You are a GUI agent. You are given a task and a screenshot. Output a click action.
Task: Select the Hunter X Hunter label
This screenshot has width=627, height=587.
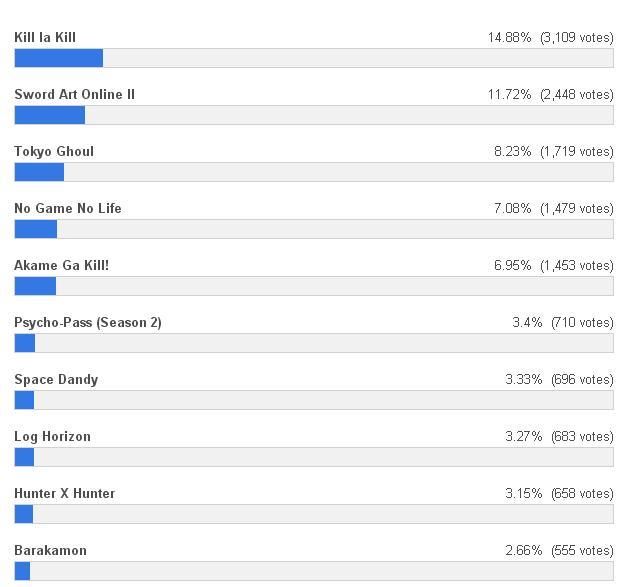64,494
